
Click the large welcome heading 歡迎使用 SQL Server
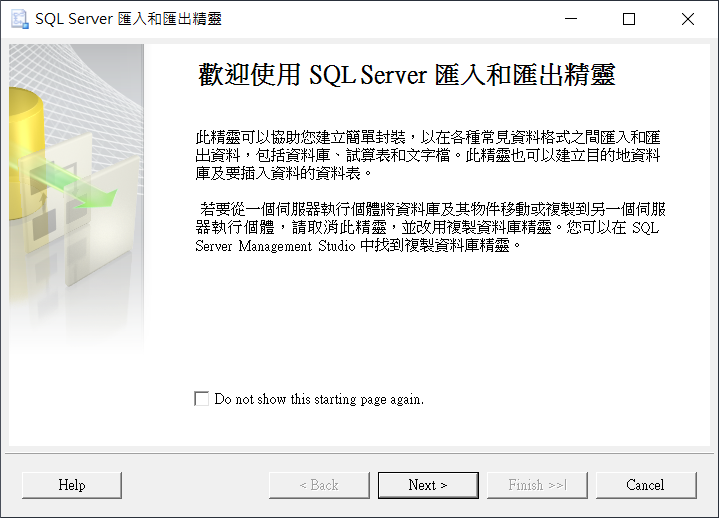(406, 75)
